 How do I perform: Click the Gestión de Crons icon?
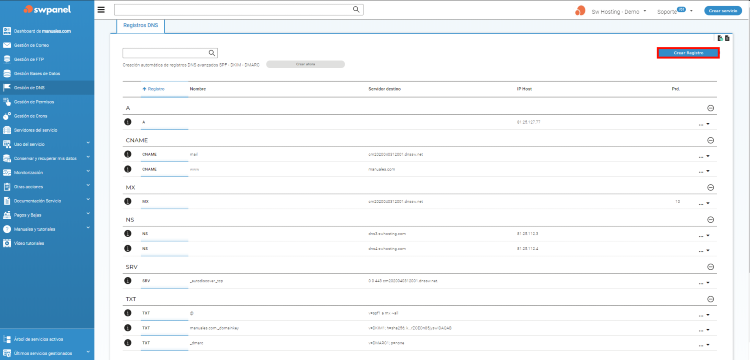(7, 116)
